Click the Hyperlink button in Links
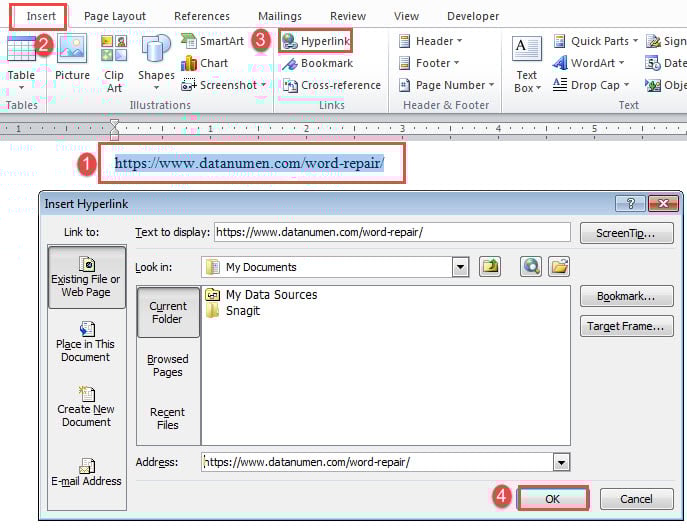 [315, 41]
